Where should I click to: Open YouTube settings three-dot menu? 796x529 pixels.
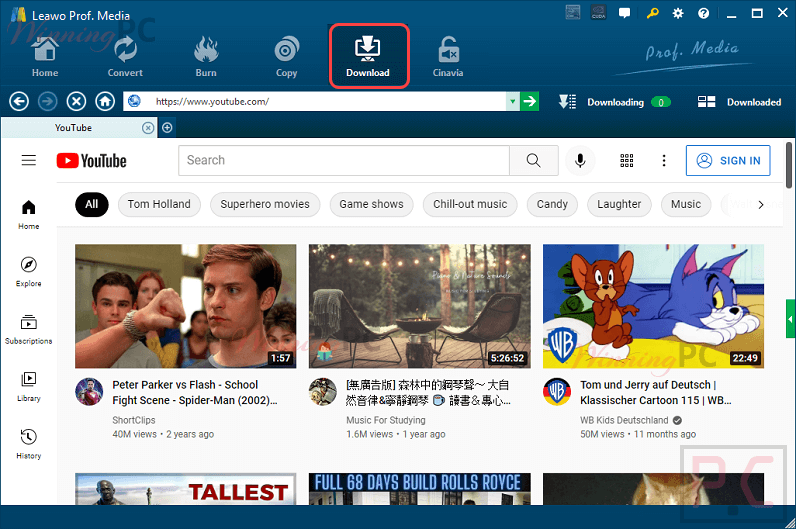click(664, 160)
